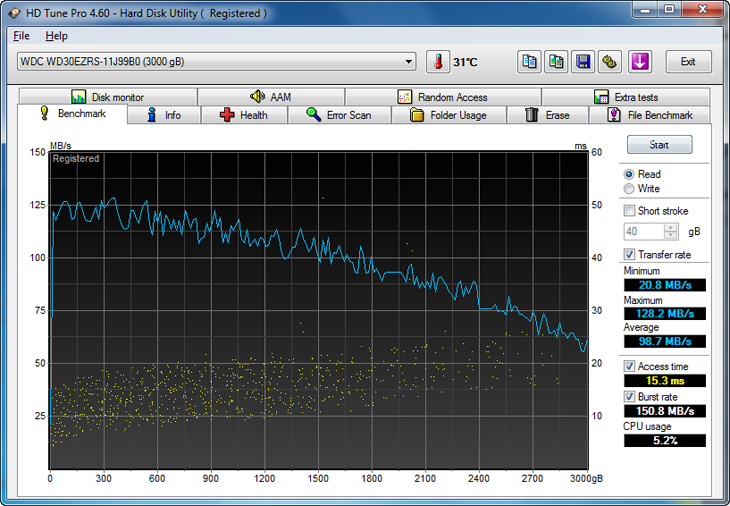The width and height of the screenshot is (730, 506).
Task: Click the Exit button
Action: 688,62
